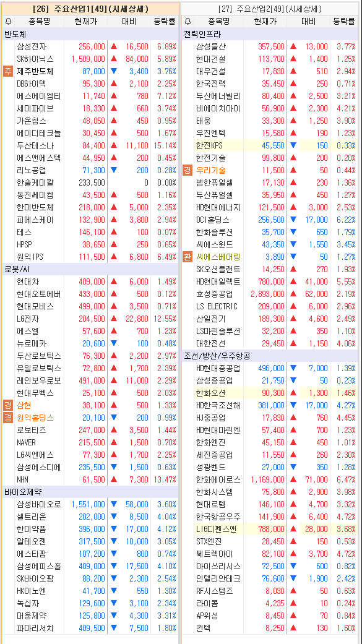
Task: Sort panel 27 by 등락률 column header
Action: pyautogui.click(x=343, y=22)
